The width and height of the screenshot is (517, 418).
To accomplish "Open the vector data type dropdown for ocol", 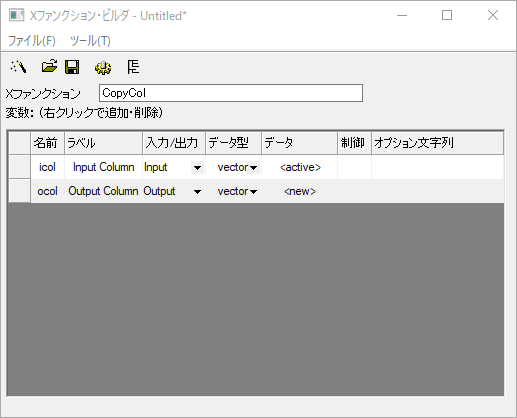I will click(x=253, y=192).
